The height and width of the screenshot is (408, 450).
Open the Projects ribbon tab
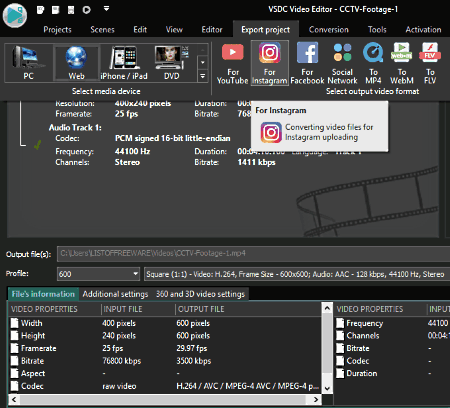57,30
